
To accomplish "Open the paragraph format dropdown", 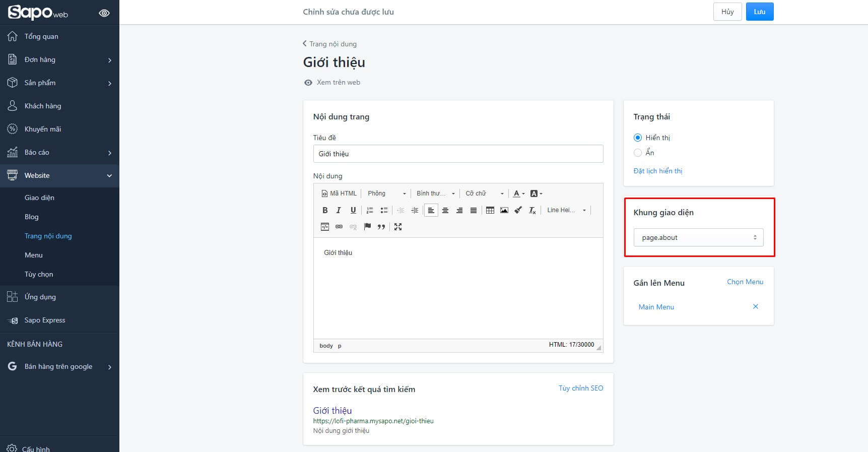I will 436,193.
